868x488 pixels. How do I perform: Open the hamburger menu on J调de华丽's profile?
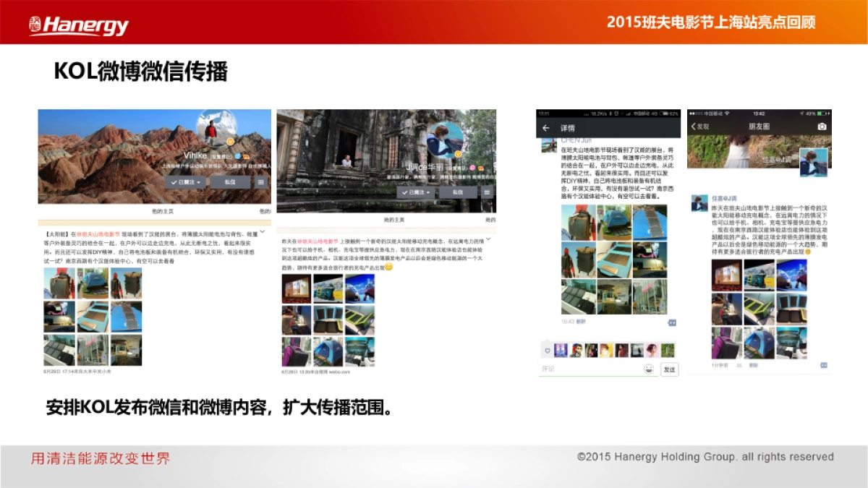[x=487, y=192]
